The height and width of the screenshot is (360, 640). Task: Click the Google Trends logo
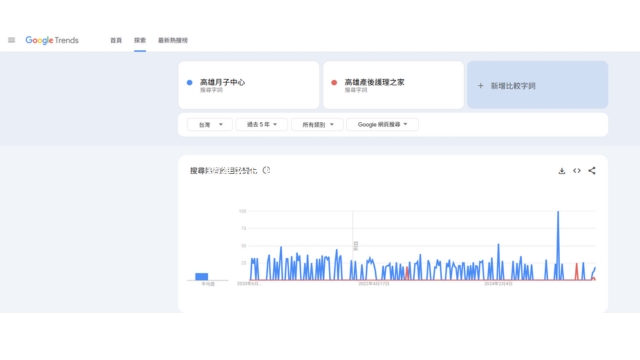(x=52, y=40)
